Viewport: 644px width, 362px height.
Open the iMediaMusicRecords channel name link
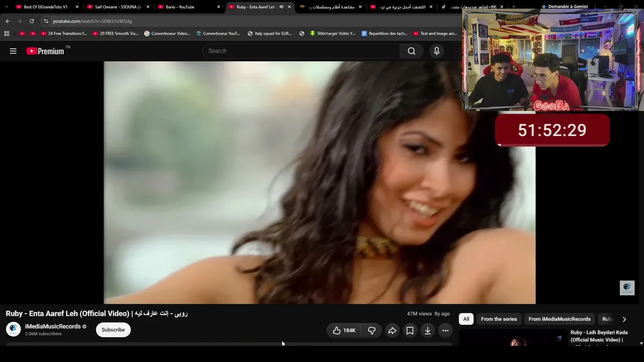53,326
